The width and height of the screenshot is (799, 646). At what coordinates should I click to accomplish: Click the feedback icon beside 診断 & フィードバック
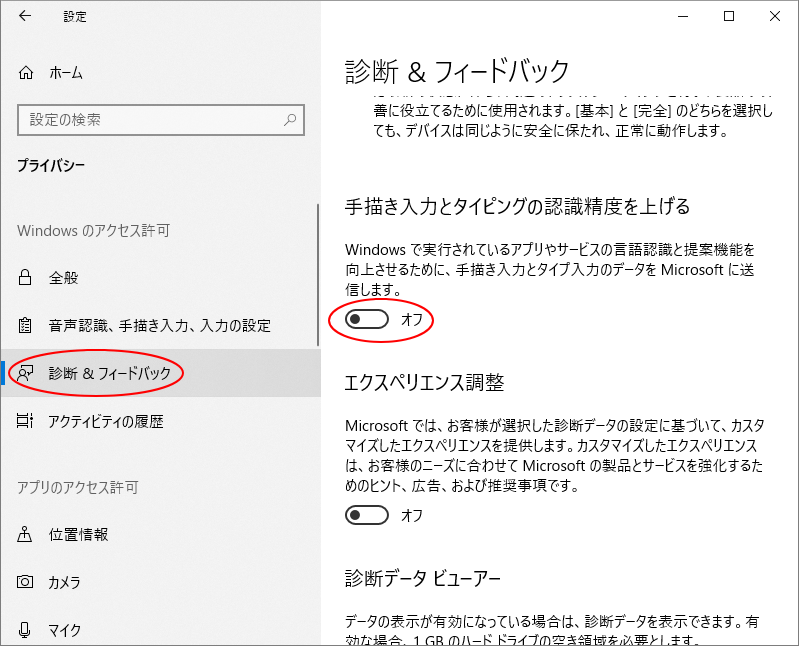[25, 373]
